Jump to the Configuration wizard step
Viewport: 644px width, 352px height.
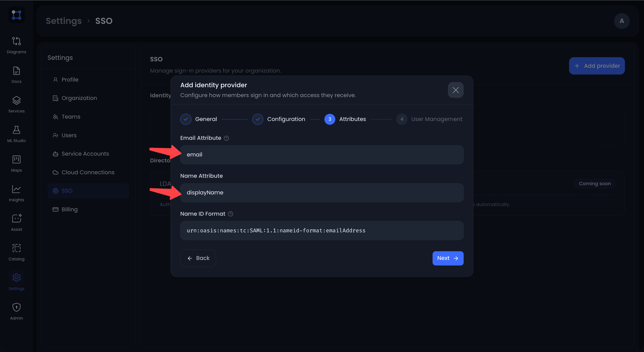click(x=278, y=119)
